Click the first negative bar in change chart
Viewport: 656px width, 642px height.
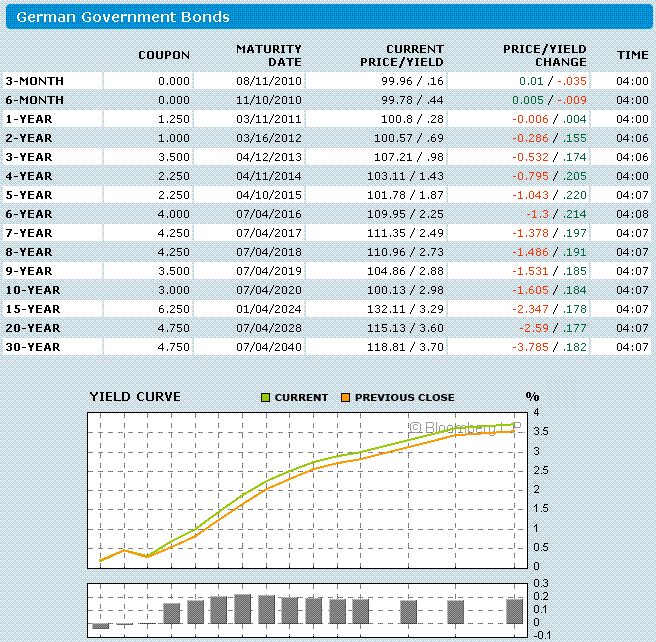pos(100,626)
